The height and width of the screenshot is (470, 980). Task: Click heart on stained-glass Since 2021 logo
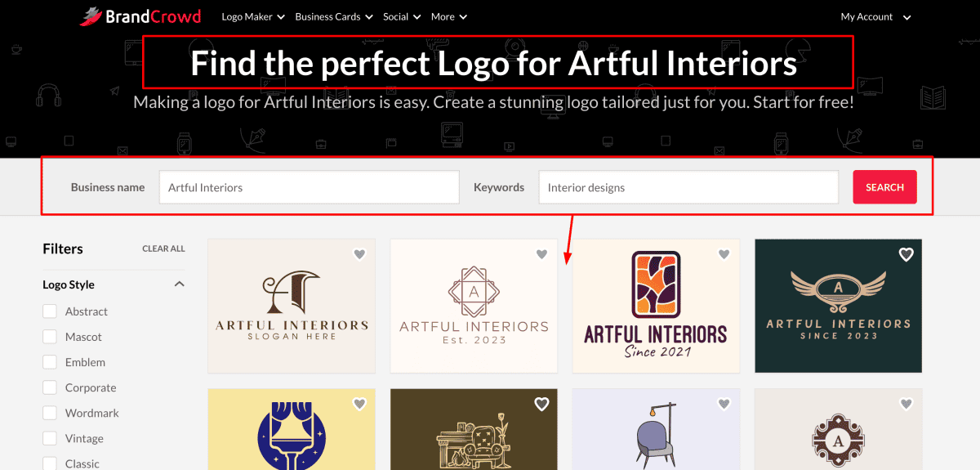724,254
